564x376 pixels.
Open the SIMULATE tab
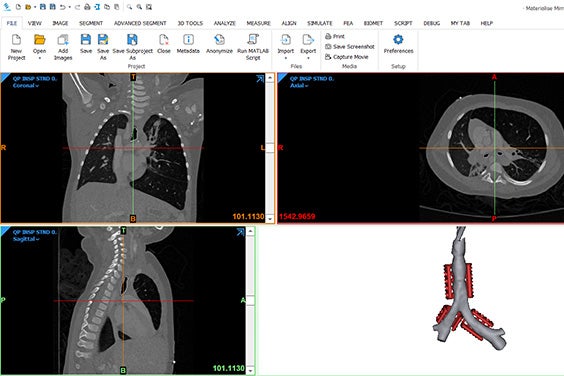[320, 23]
